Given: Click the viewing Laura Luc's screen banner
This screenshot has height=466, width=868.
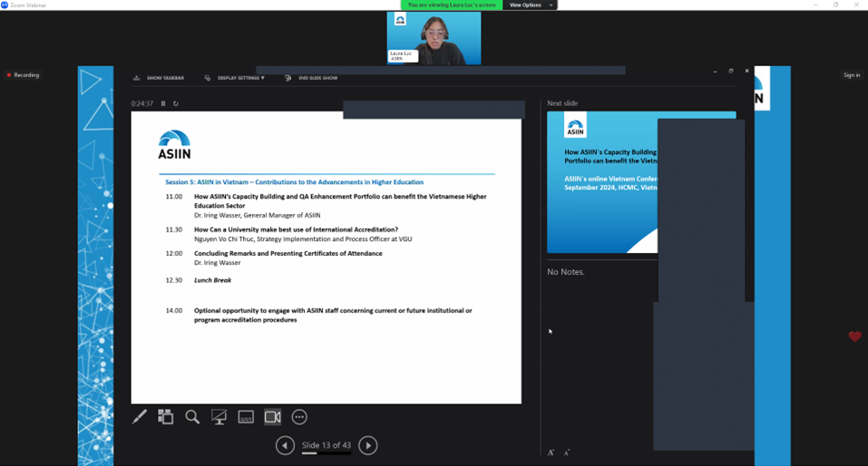Looking at the screenshot, I should click(452, 5).
